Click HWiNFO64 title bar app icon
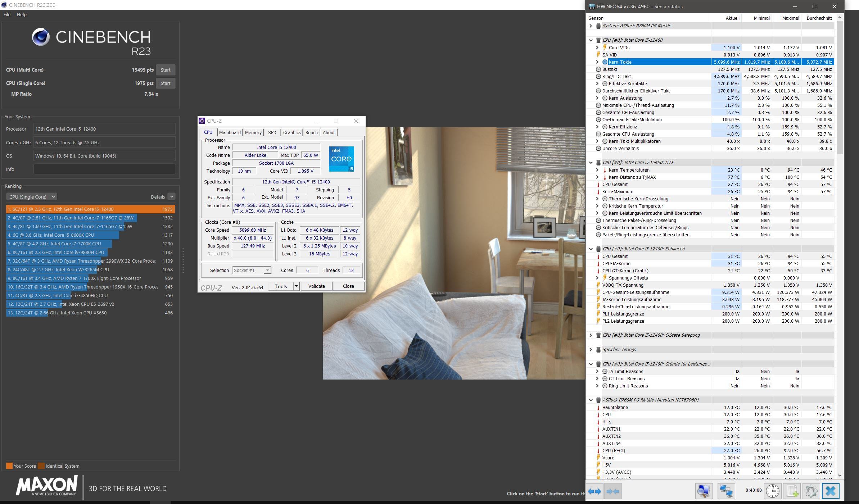 point(592,6)
